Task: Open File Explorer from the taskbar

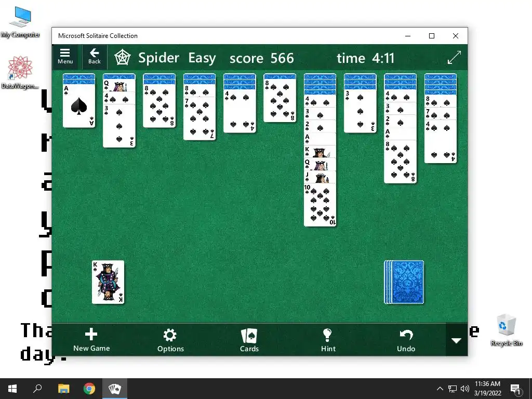Action: [x=63, y=389]
